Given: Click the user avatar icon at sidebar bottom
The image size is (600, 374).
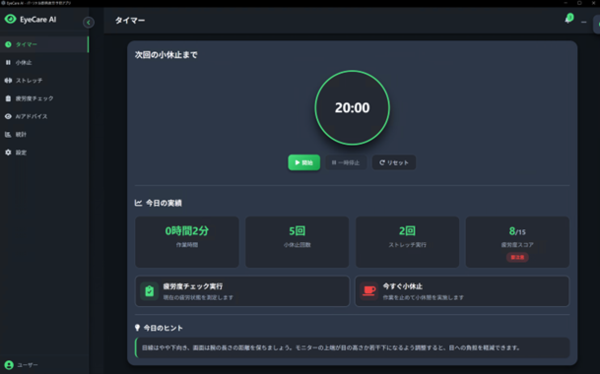Looking at the screenshot, I should tap(9, 365).
